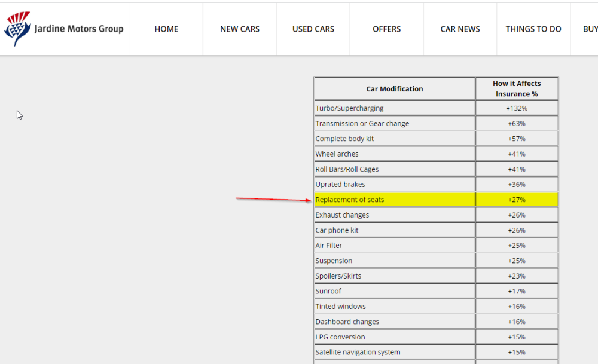Select +41% beside Roll Bars/Roll Cages
Viewport: 598px width, 364px height.
click(x=517, y=169)
